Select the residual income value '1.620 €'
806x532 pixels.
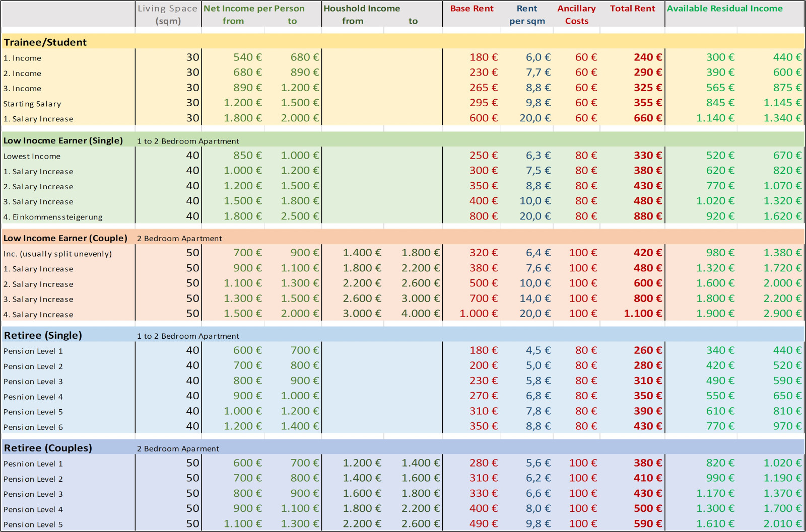click(x=782, y=216)
